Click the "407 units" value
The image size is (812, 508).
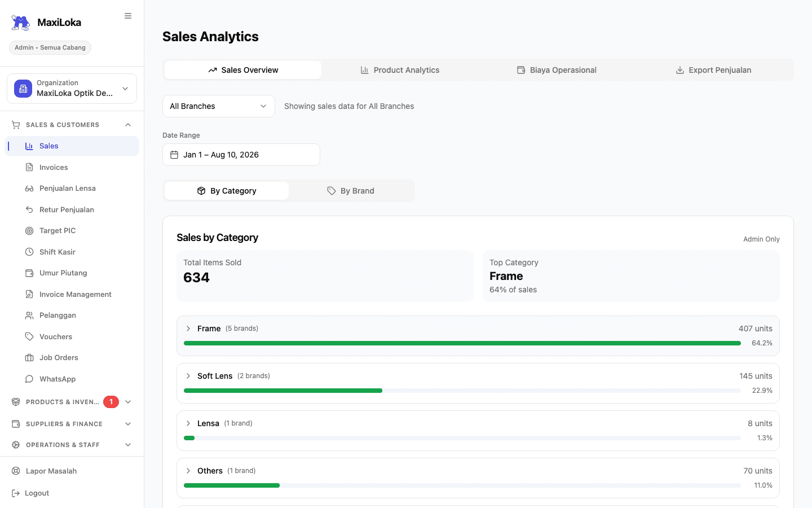pos(756,329)
